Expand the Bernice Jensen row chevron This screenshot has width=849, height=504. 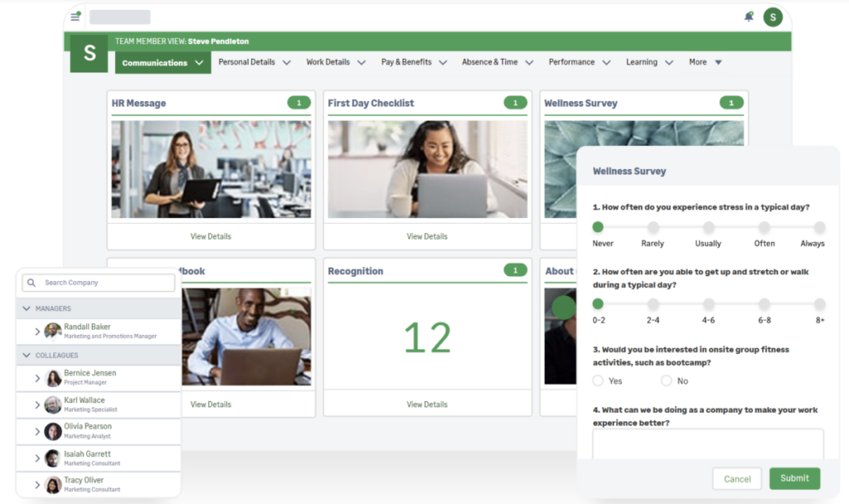[37, 378]
